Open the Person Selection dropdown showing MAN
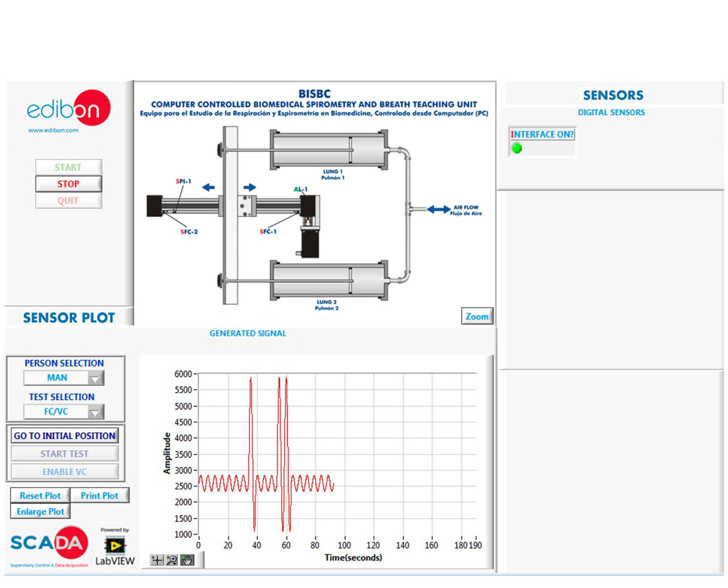Screen dimensions: 728x588 point(57,378)
